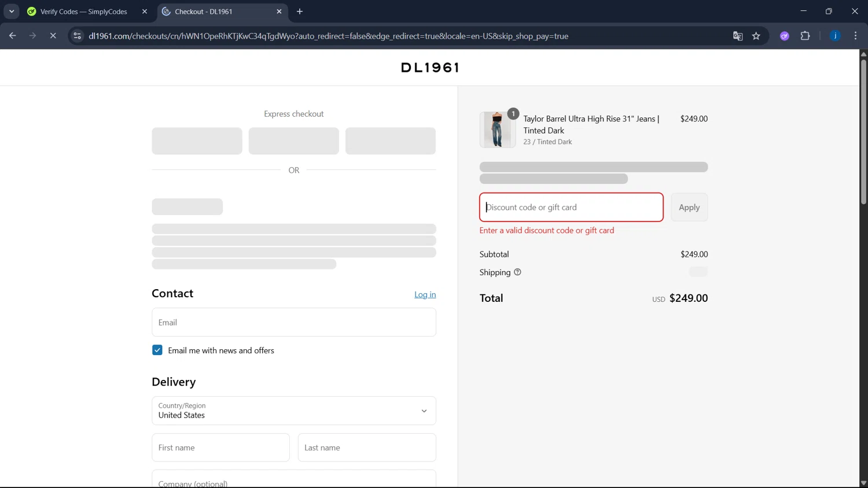
Task: Click the Subtotal label
Action: pos(494,254)
